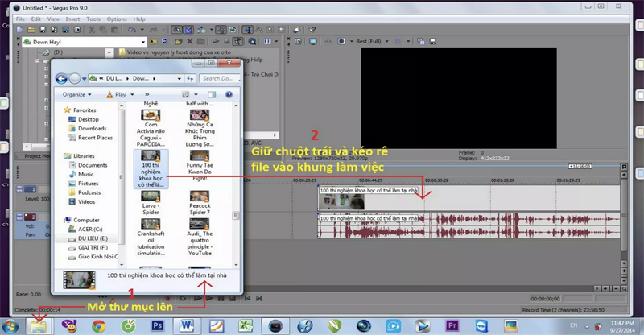Select the Peacock Spider 7 file

pyautogui.click(x=200, y=203)
